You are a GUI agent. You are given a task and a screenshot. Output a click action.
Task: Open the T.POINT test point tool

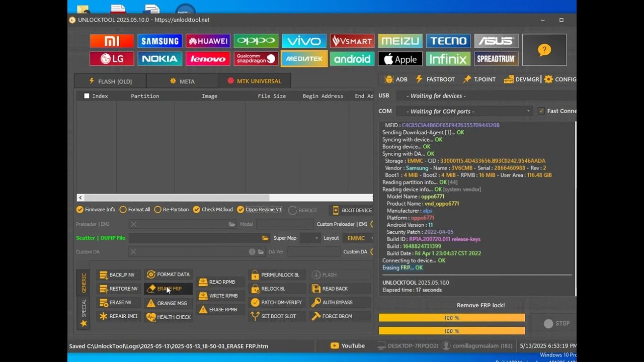(x=479, y=79)
